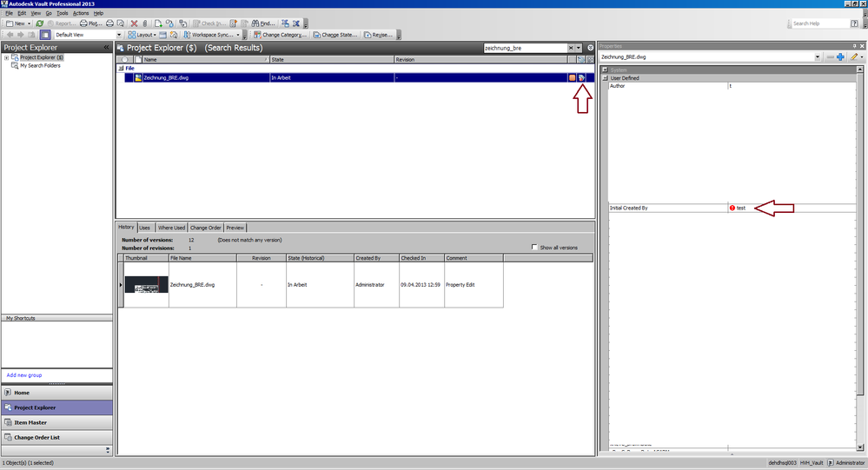Click the Add Files icon with green plus
This screenshot has height=470, width=868.
(x=158, y=23)
